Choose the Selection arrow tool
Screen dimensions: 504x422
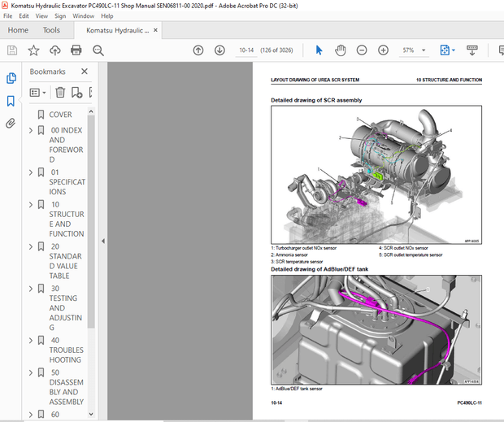coord(319,50)
